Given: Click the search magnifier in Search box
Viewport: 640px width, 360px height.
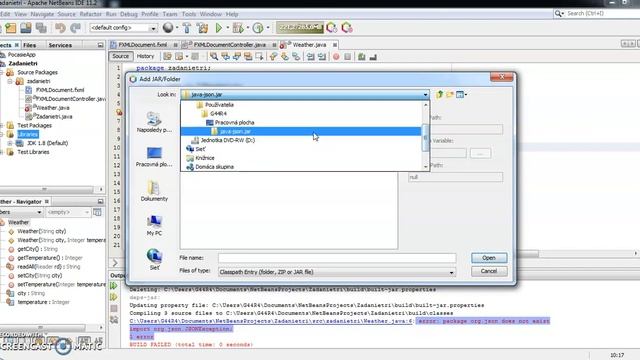Looking at the screenshot, I should [x=558, y=13].
